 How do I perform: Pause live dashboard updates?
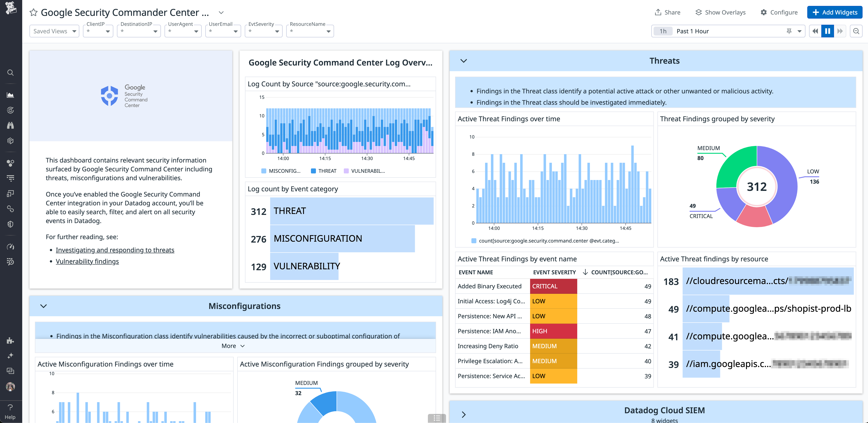point(828,31)
